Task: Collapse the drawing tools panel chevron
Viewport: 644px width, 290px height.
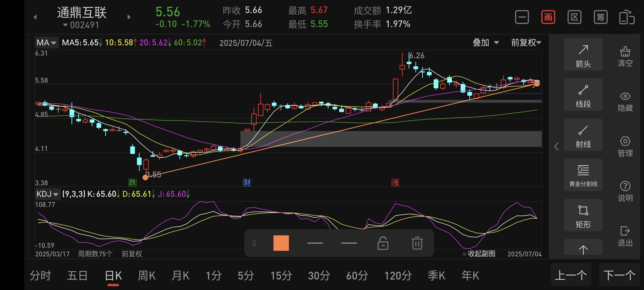Action: [x=556, y=146]
